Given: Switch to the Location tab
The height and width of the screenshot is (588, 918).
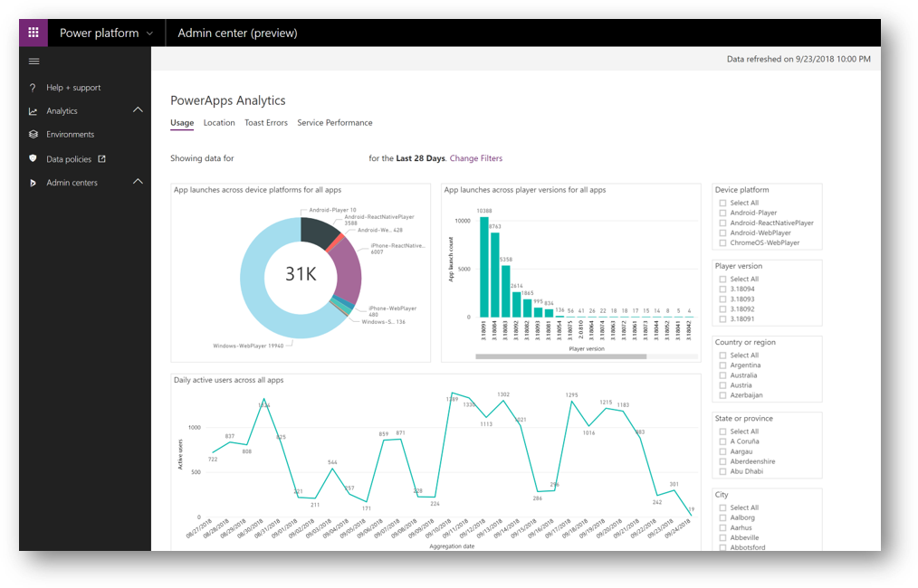Looking at the screenshot, I should [x=219, y=123].
